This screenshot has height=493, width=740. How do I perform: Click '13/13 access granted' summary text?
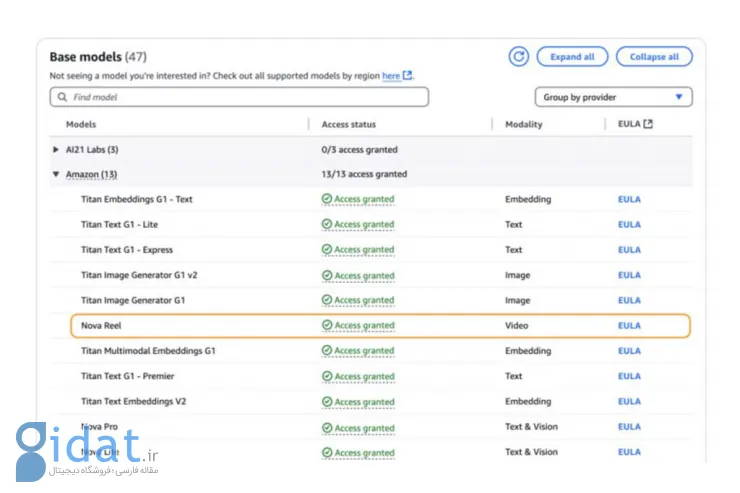coord(364,174)
